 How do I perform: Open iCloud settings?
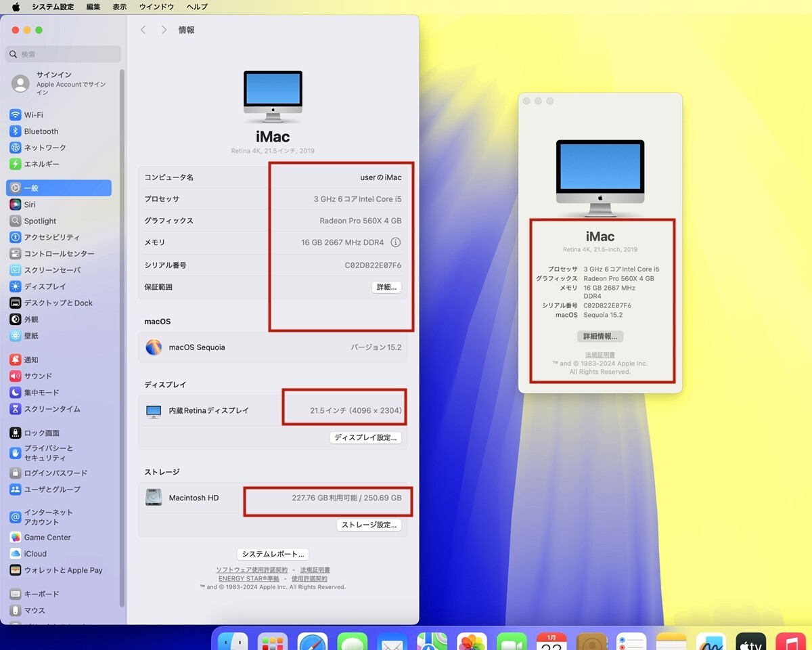point(59,553)
